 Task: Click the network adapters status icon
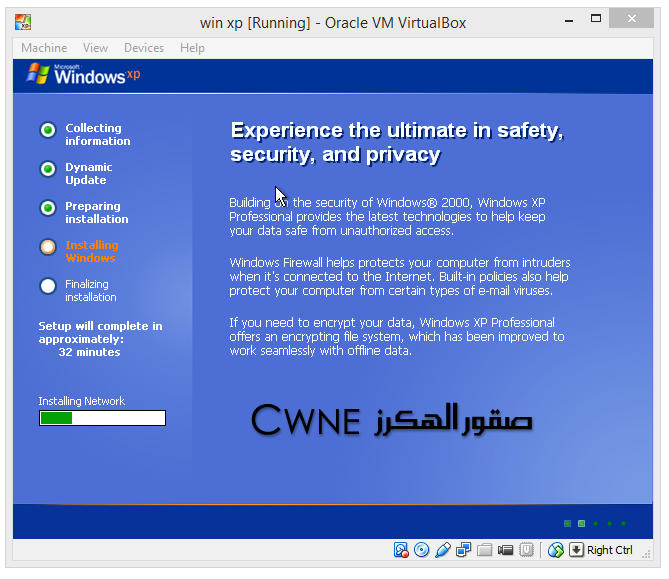tap(463, 550)
